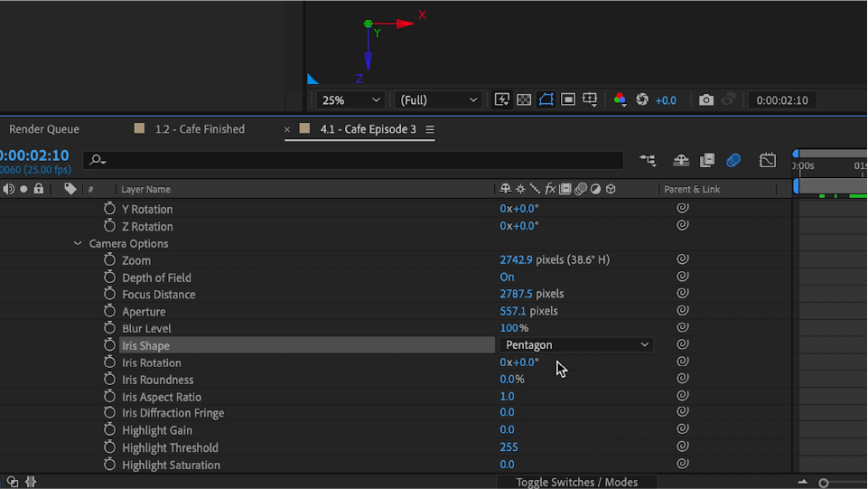
Task: Open the Iris Shape Pentagon dropdown
Action: click(x=576, y=345)
